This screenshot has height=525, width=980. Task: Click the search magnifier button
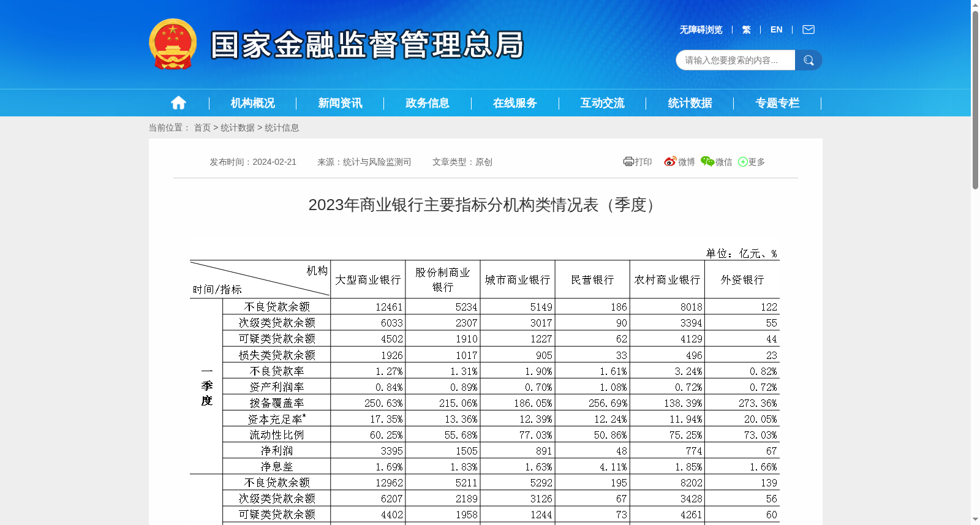click(809, 60)
